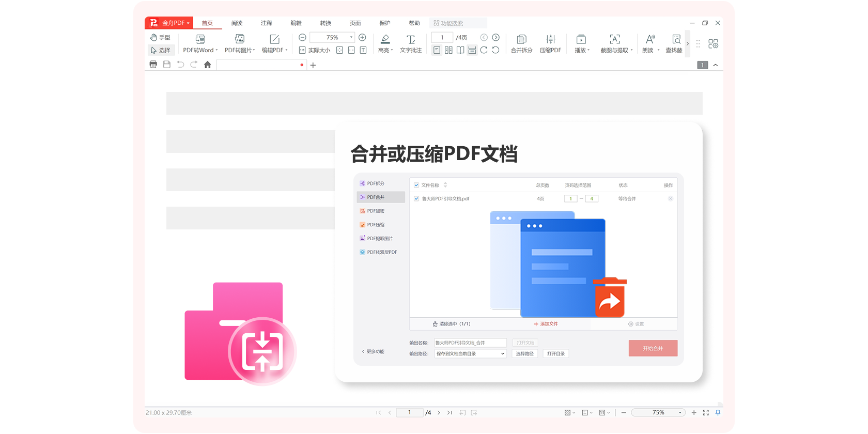Image resolution: width=868 pixels, height=434 pixels.
Task: Open the apps grid icon at ribbon end
Action: point(713,44)
